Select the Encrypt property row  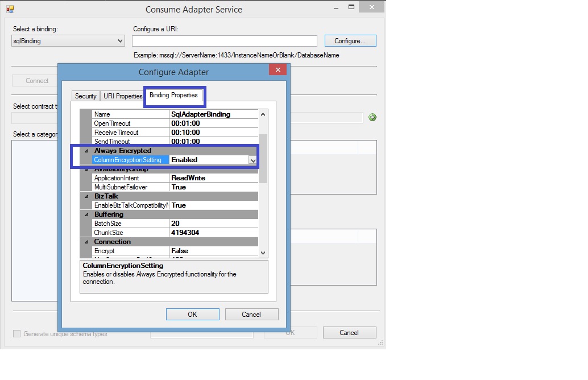(175, 251)
